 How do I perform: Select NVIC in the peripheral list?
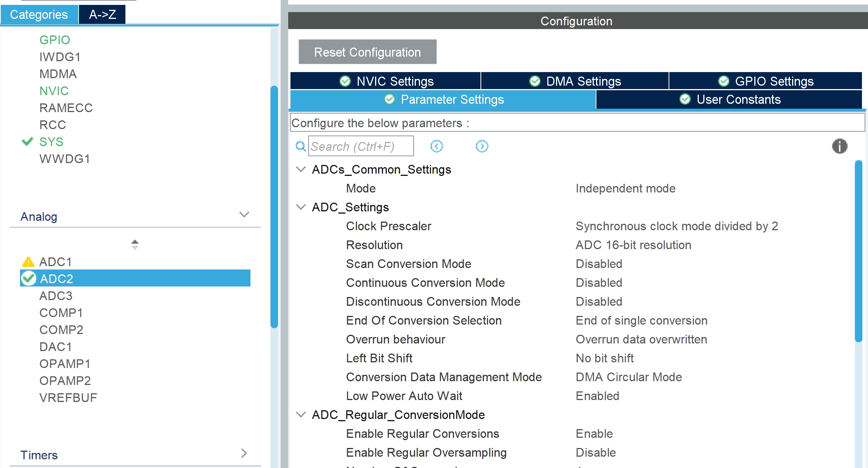tap(54, 91)
